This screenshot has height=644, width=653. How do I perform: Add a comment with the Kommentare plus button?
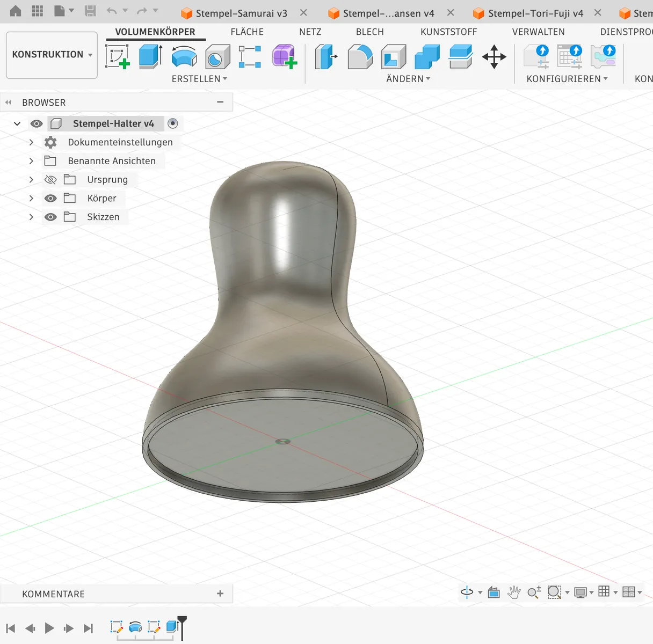click(x=220, y=594)
